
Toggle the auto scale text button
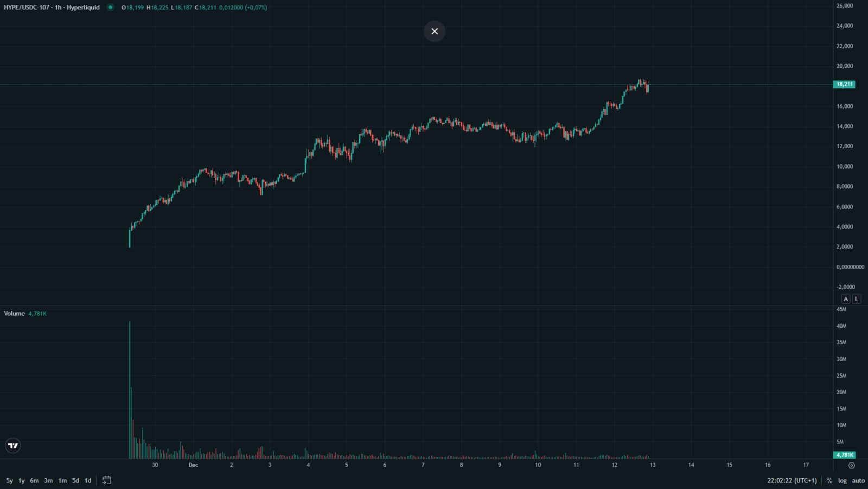858,480
